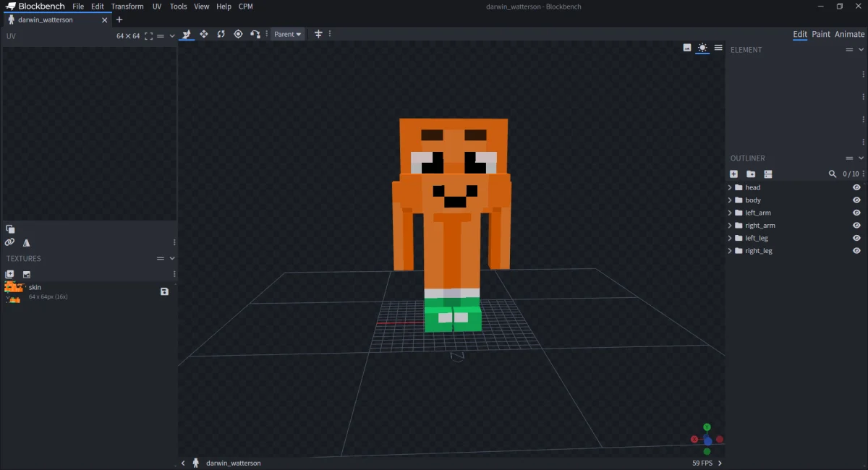The height and width of the screenshot is (470, 868).
Task: Open the CPM menu
Action: click(x=246, y=7)
